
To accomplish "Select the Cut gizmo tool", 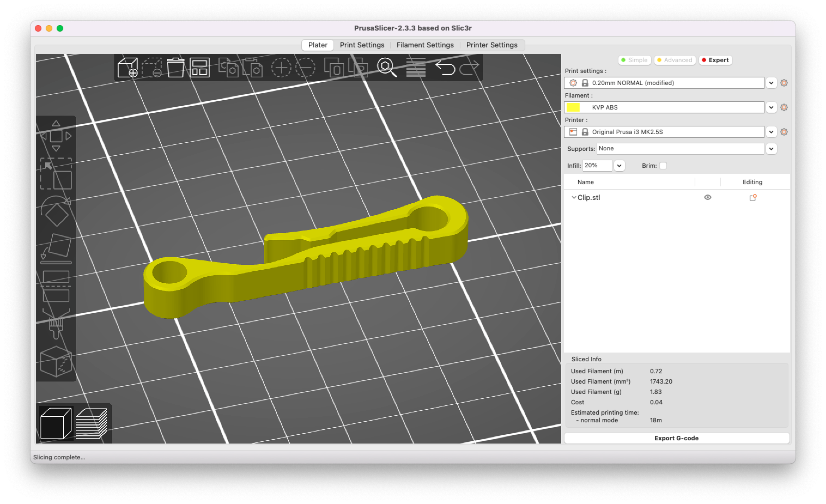I will pyautogui.click(x=56, y=286).
